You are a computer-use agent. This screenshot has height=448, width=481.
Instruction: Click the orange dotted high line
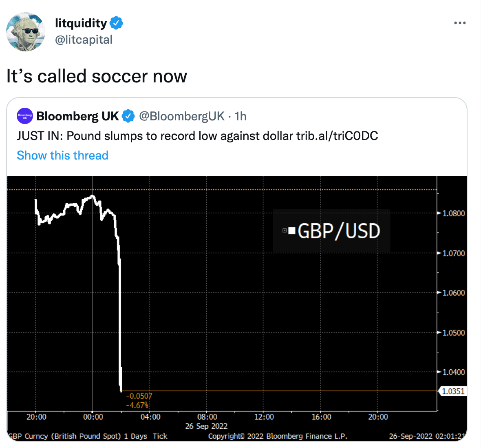222,189
